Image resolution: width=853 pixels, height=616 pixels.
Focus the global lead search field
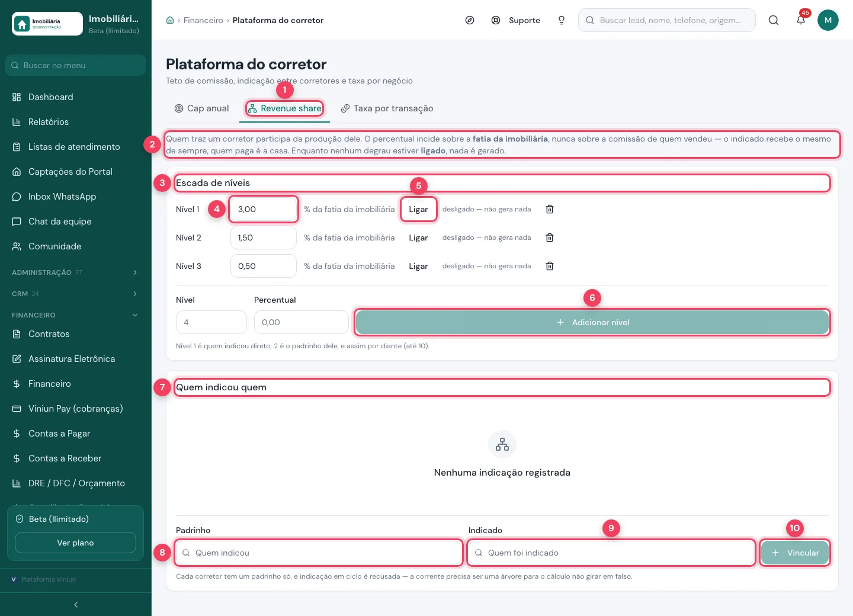pyautogui.click(x=667, y=20)
